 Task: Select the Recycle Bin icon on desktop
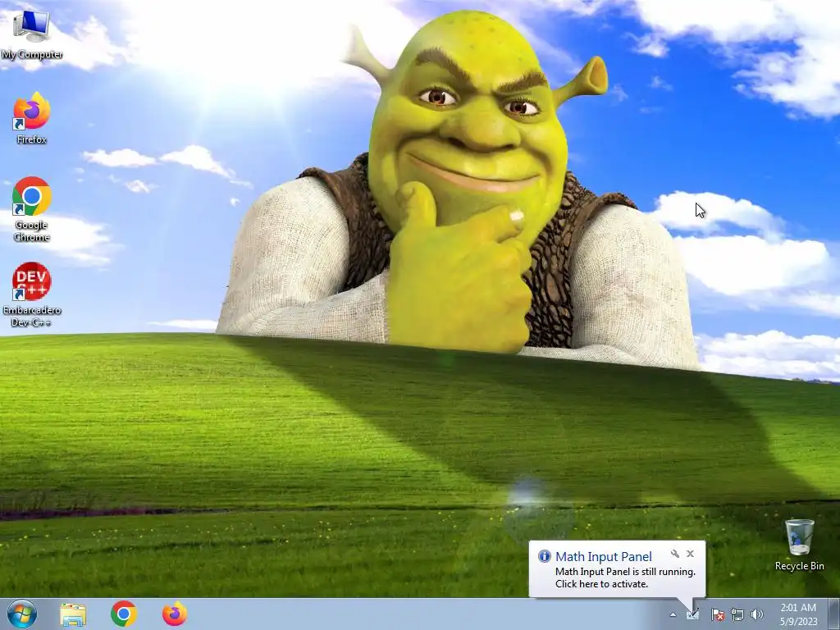[799, 545]
